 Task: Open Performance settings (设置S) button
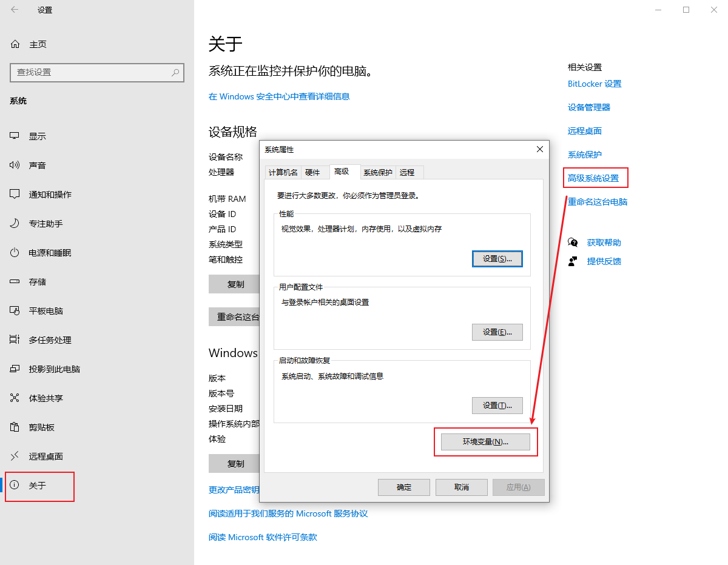point(497,259)
